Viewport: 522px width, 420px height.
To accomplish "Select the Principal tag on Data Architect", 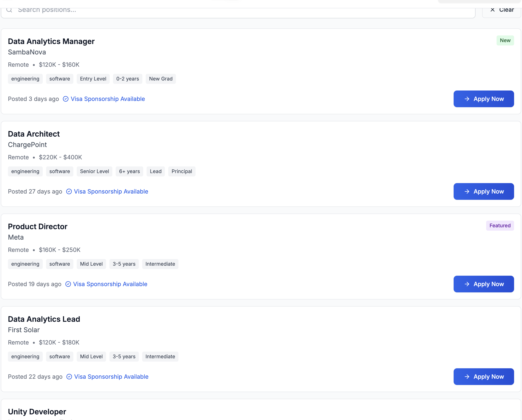I will 182,171.
